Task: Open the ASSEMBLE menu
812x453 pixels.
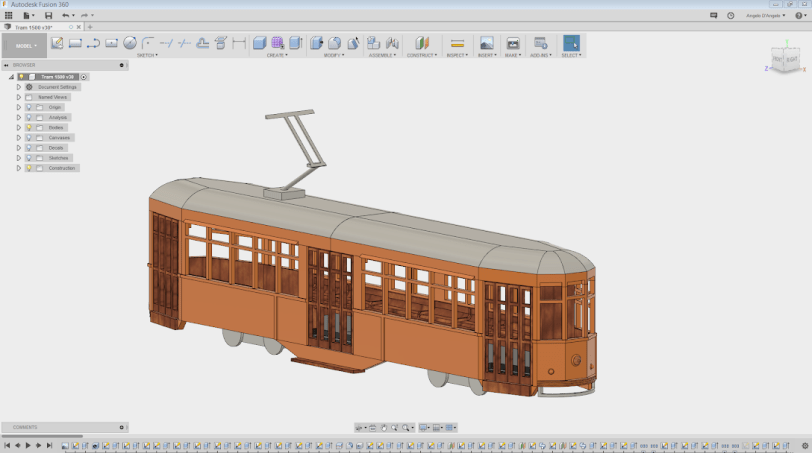Action: click(382, 55)
